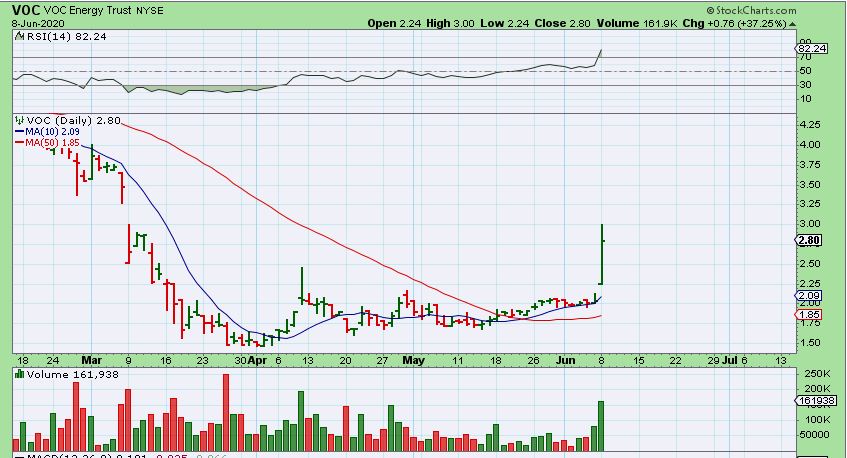
Task: Click the May month label on date axis
Action: [414, 360]
